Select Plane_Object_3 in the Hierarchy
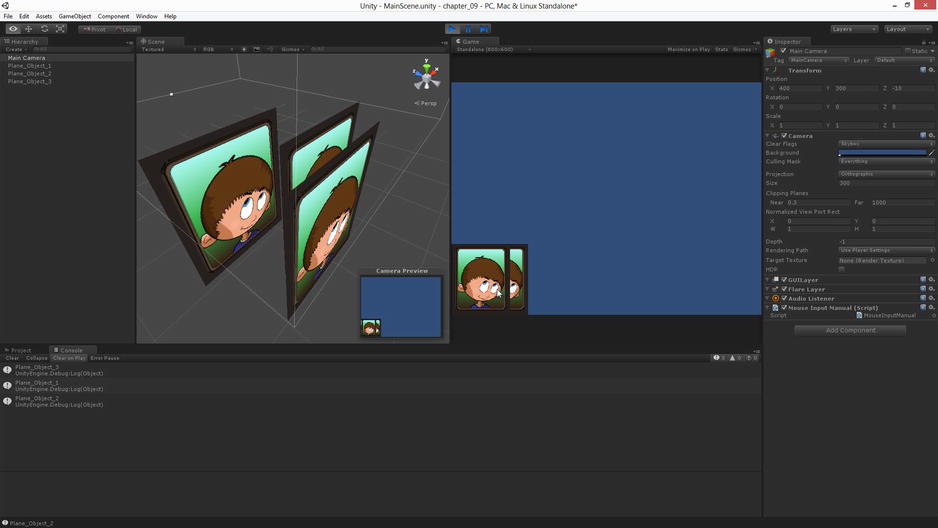Image resolution: width=938 pixels, height=528 pixels. pos(29,81)
